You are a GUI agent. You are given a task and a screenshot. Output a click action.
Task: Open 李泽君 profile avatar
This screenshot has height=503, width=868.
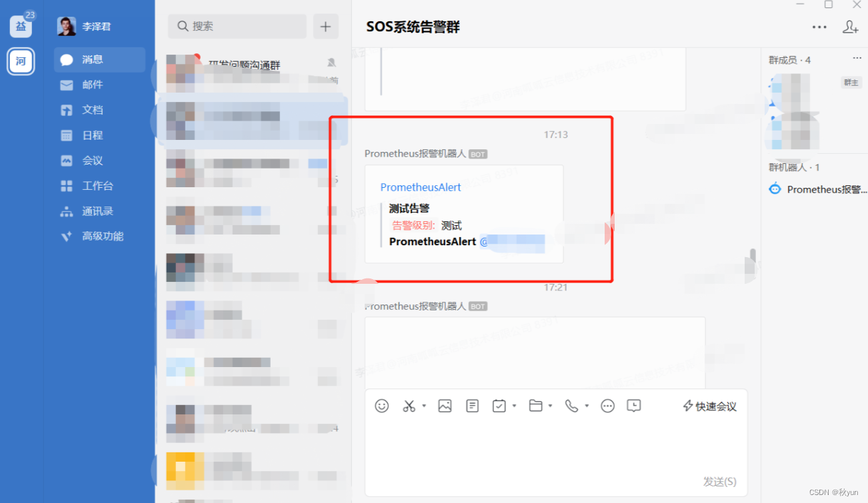[66, 27]
